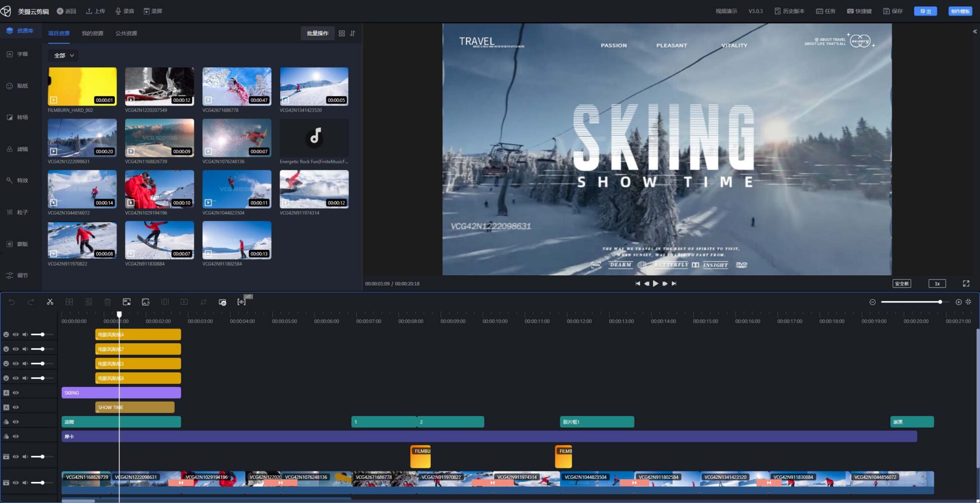Switch to the 我的资源 tab
The image size is (980, 503).
pyautogui.click(x=92, y=34)
